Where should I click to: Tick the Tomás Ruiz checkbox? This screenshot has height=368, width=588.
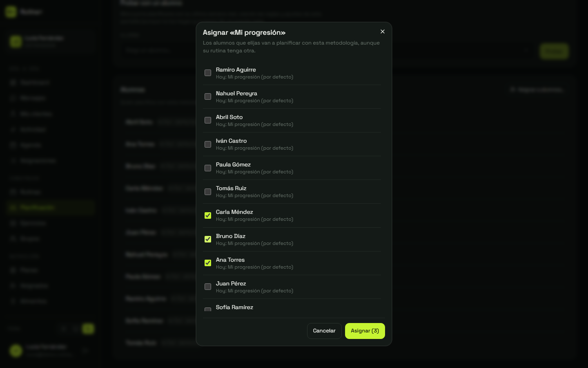[x=208, y=192]
